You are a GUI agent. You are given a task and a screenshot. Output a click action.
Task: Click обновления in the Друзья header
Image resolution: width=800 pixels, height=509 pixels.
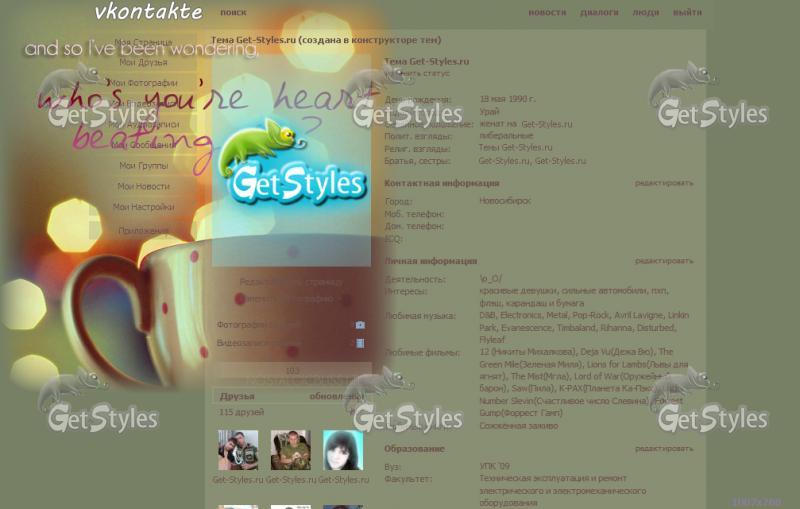tap(337, 396)
